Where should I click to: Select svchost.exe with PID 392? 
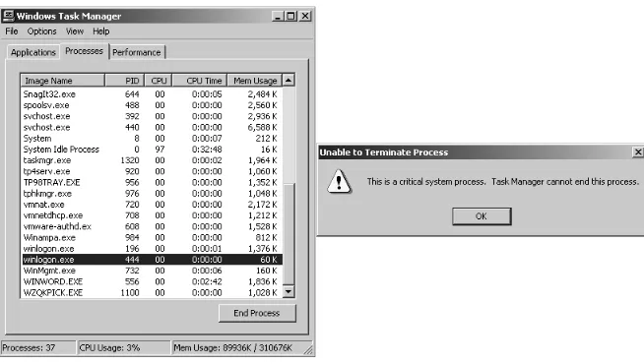pos(152,116)
